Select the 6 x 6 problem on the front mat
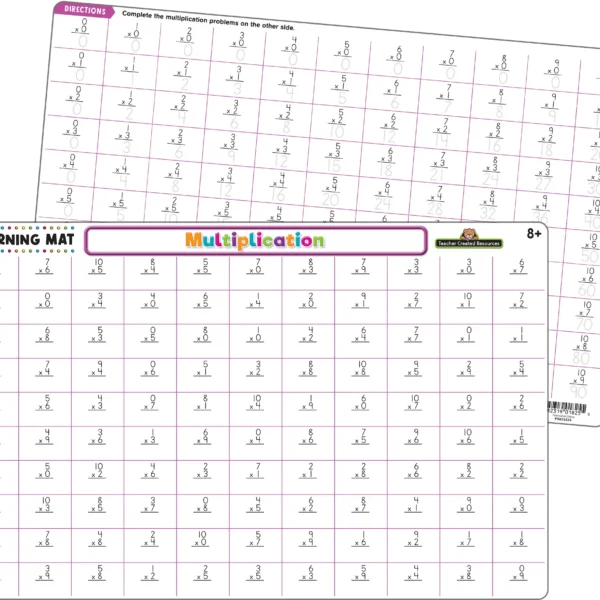The image size is (600, 600). tap(414, 471)
